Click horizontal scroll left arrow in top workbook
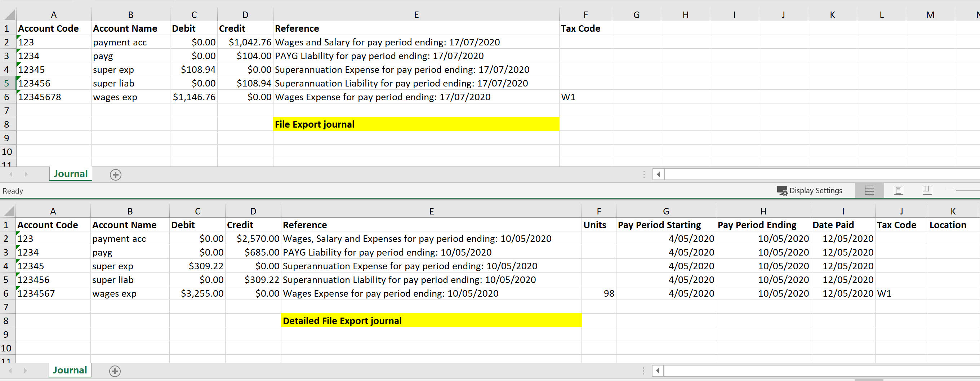The height and width of the screenshot is (381, 980). 658,174
